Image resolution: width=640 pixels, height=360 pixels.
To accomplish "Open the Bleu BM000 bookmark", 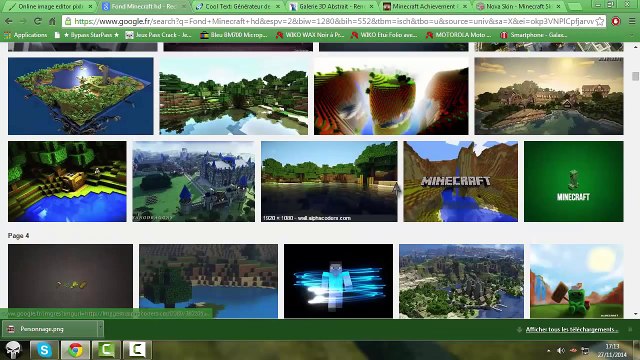I will tap(233, 35).
